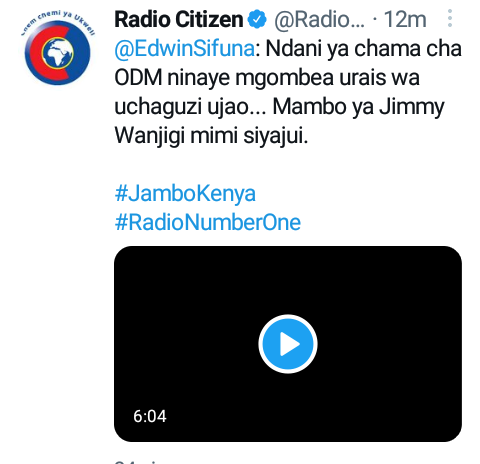Screen dimensions: 480x464
Task: Open the @EdwinSifuna mention
Action: click(x=185, y=49)
